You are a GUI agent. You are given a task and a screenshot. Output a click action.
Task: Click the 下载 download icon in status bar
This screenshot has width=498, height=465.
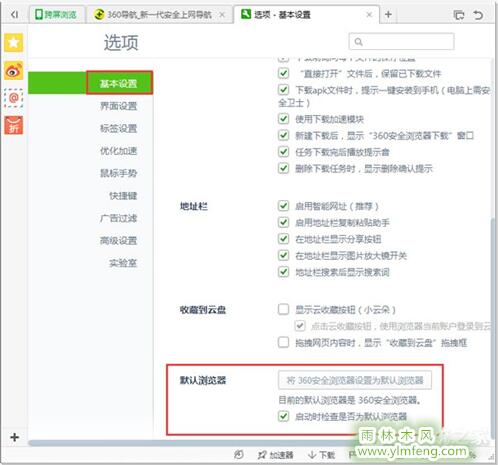tap(321, 455)
